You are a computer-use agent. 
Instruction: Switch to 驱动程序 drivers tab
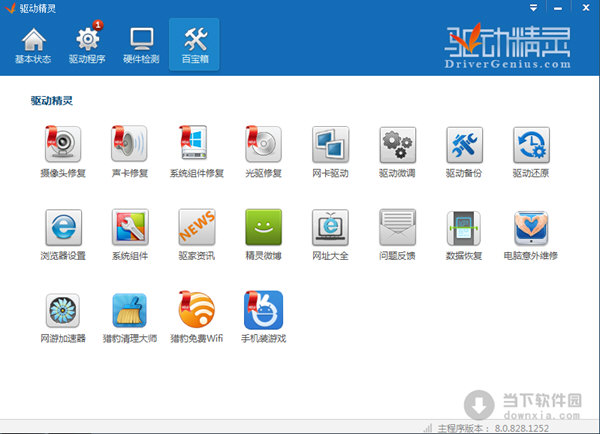[x=88, y=46]
